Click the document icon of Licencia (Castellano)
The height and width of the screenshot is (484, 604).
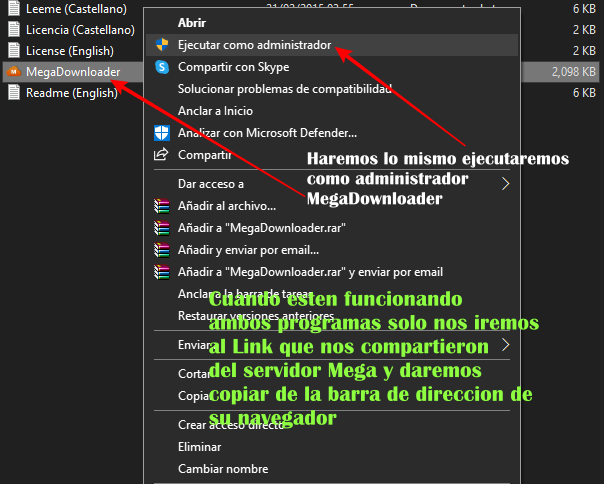pyautogui.click(x=14, y=30)
